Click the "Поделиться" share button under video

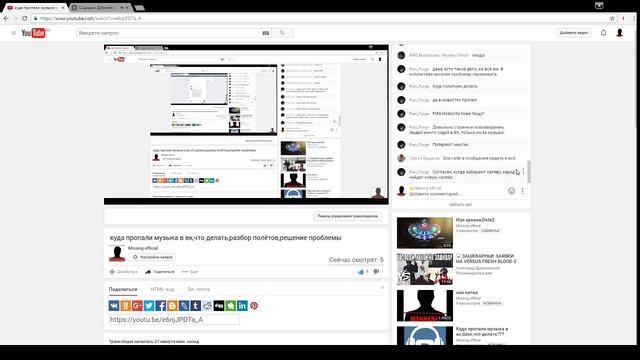[160, 272]
